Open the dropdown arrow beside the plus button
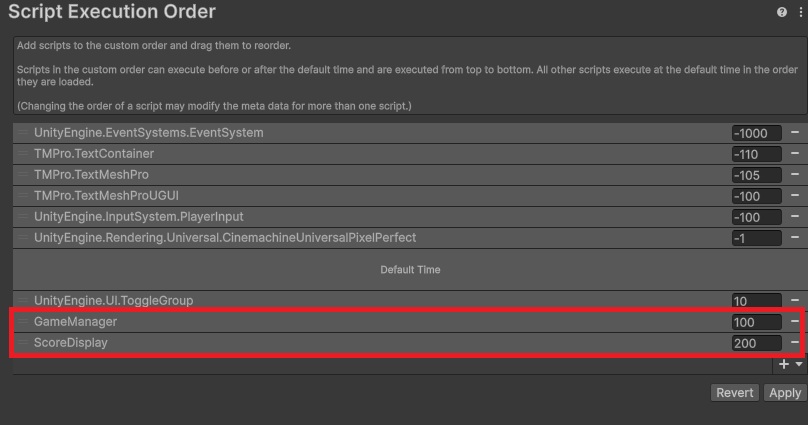 [799, 366]
